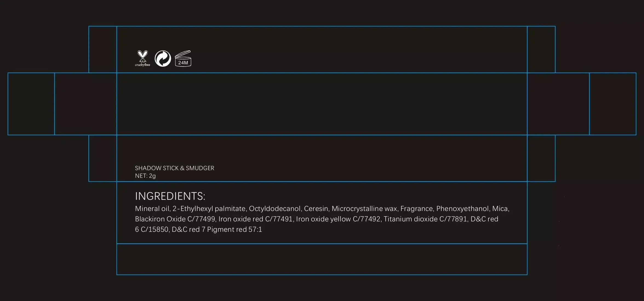Click the Phenoxyethanol ingredient
Image resolution: width=644 pixels, height=301 pixels.
pos(462,209)
